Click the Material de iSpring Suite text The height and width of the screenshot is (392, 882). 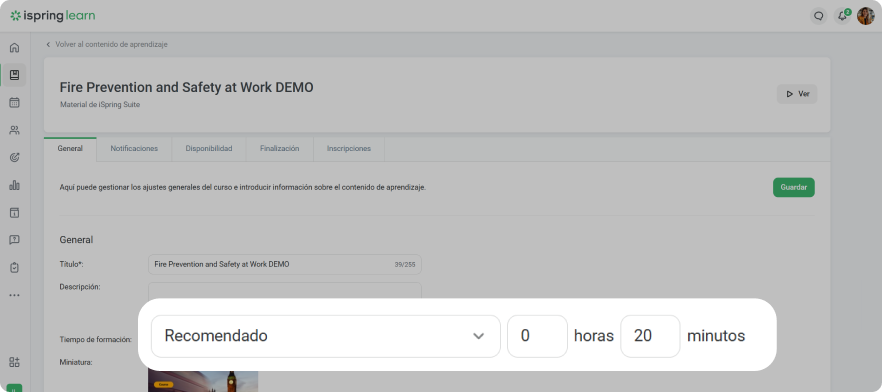click(x=100, y=105)
